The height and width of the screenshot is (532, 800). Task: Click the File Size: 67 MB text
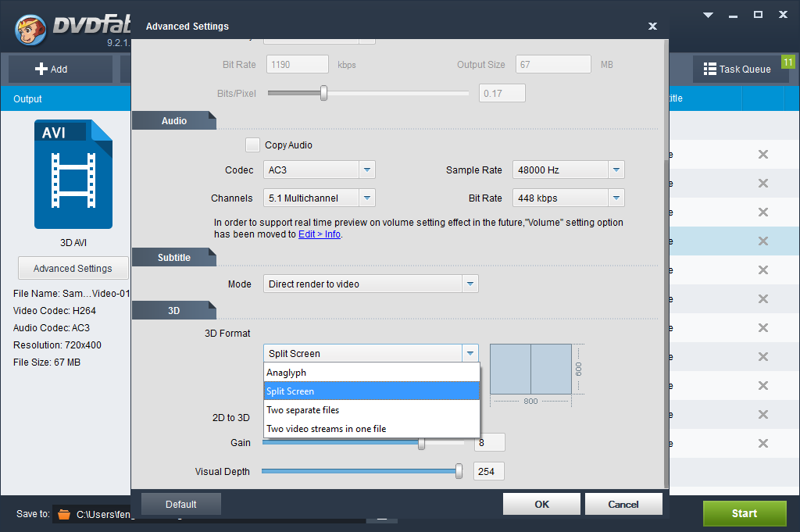click(47, 362)
